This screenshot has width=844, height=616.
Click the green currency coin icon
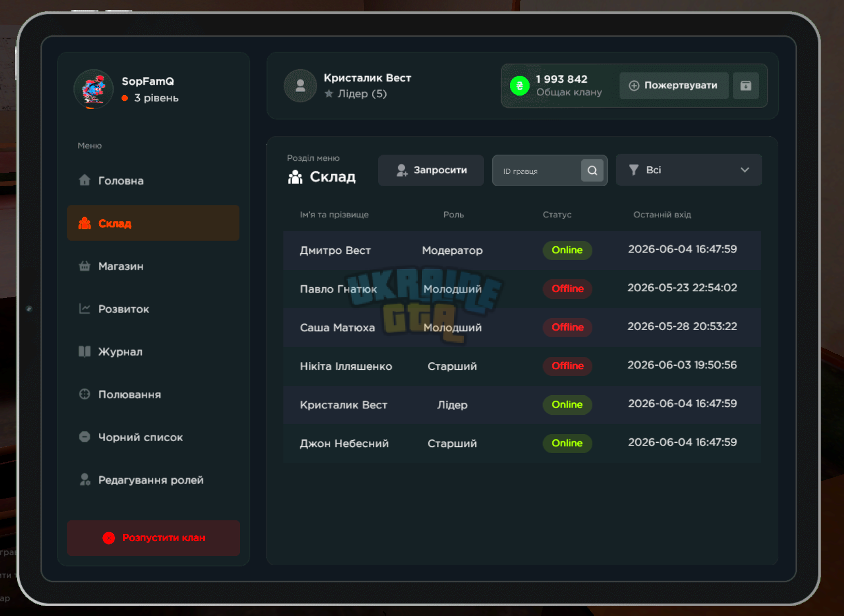[x=520, y=86]
